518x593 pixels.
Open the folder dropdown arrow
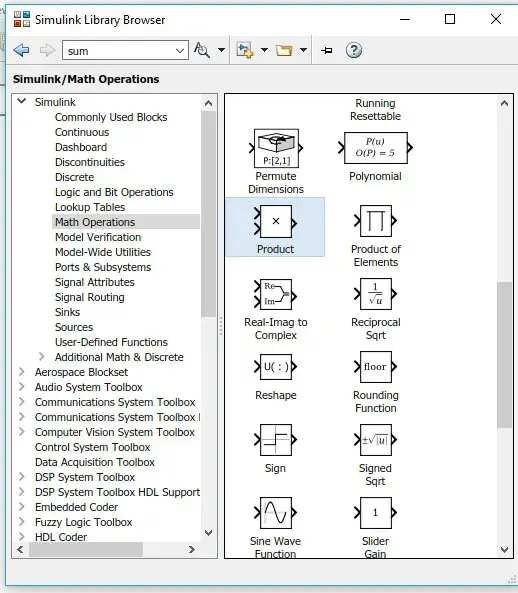(x=303, y=50)
